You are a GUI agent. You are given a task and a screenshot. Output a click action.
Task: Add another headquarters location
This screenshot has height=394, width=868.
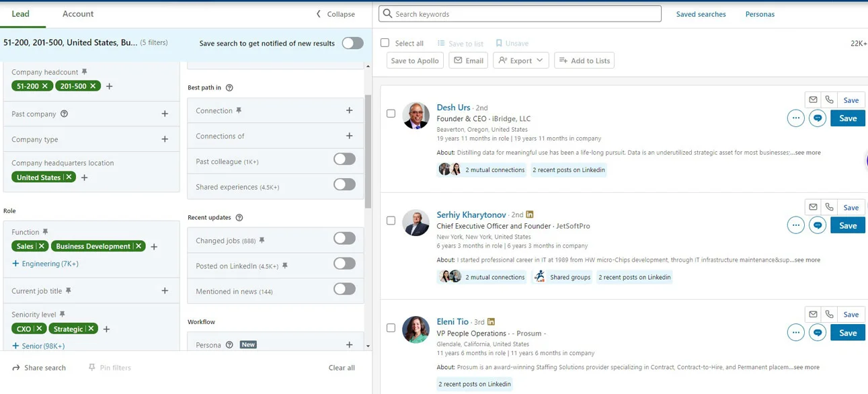(x=85, y=178)
